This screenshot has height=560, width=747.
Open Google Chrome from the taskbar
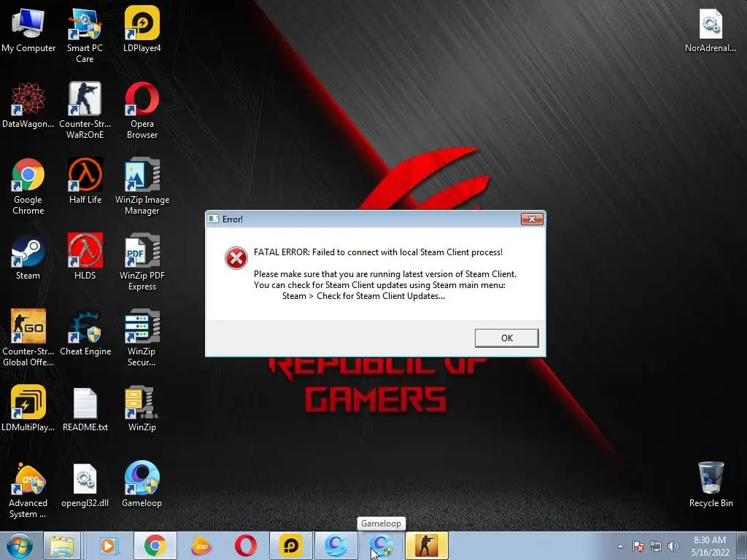point(155,545)
